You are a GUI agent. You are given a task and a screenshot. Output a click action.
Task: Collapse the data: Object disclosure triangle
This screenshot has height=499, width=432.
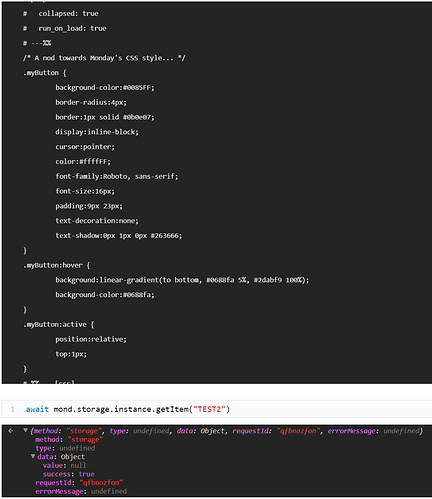click(x=33, y=456)
